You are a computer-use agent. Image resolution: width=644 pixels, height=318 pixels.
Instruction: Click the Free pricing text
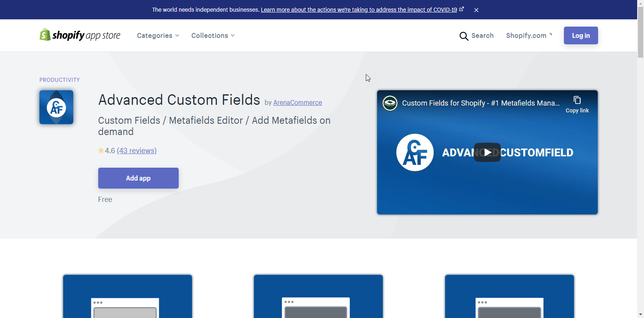point(105,200)
